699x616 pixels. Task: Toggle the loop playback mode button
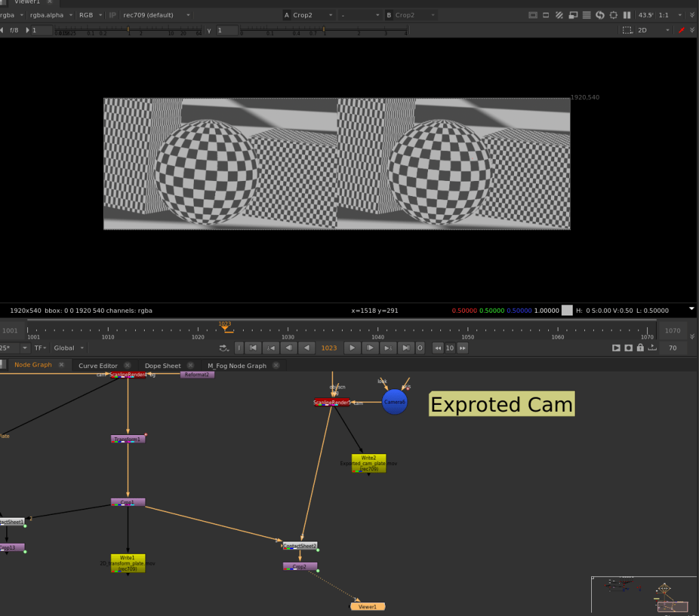click(224, 348)
